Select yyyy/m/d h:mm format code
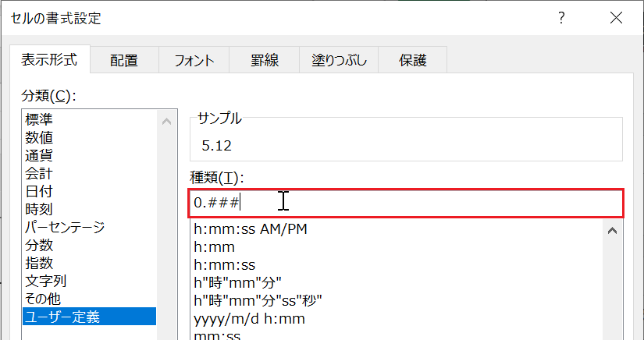The image size is (644, 340). [x=249, y=319]
